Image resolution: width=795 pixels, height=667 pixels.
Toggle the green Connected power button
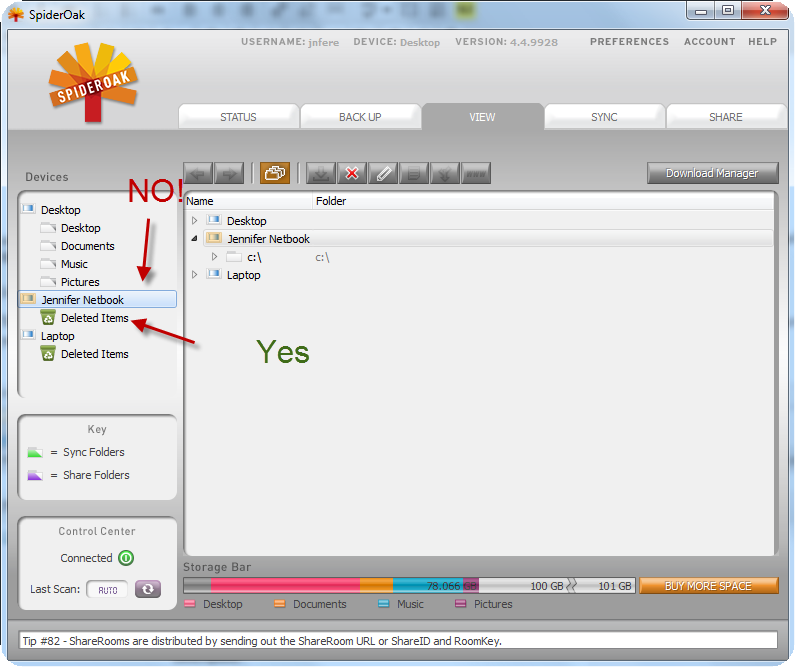coord(126,559)
